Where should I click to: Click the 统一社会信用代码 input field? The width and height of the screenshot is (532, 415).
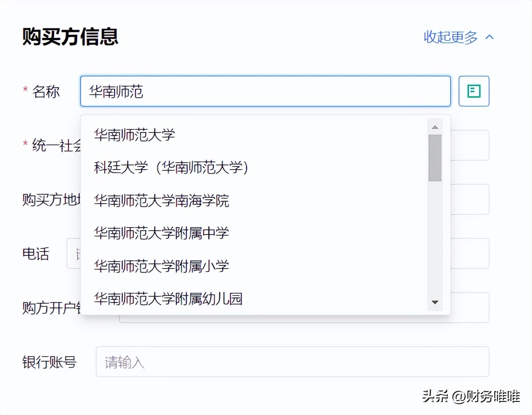(467, 145)
